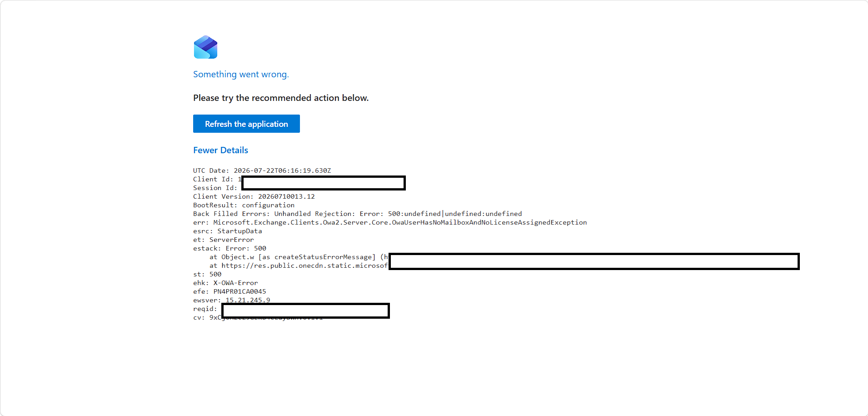Viewport: 868px width, 416px height.
Task: Click the 'Please try the recommended action below.' text
Action: (x=281, y=98)
